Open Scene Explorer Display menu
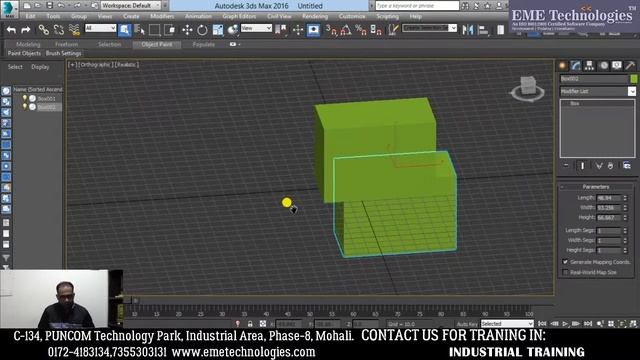 tap(40, 67)
